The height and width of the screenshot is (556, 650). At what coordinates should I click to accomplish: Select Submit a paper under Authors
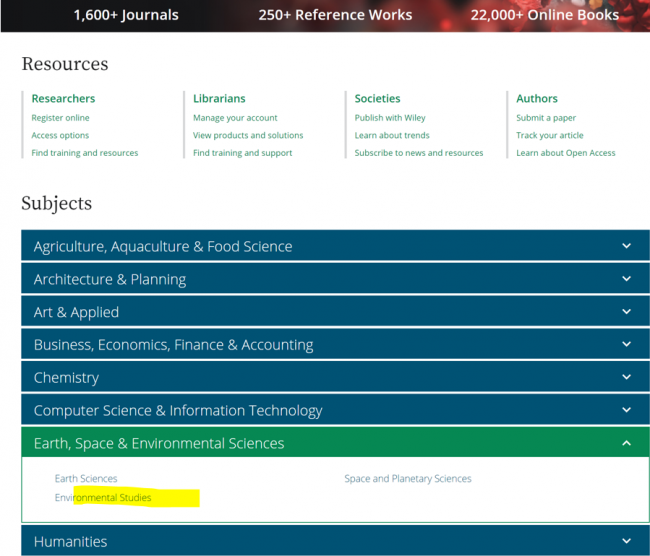[x=546, y=118]
